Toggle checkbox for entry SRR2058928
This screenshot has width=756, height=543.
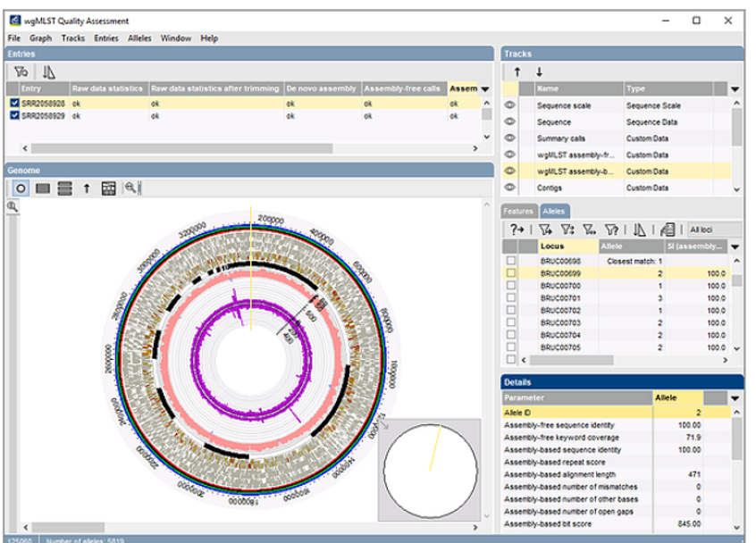coord(14,103)
